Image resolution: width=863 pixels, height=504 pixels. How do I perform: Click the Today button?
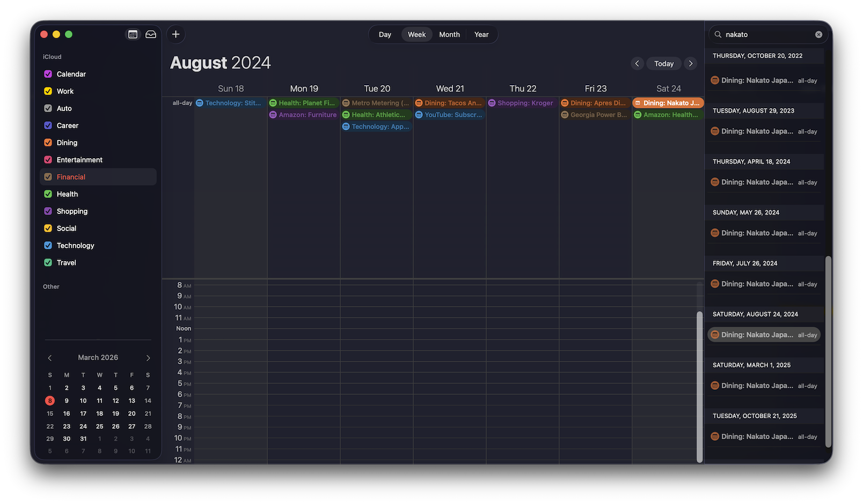point(664,63)
